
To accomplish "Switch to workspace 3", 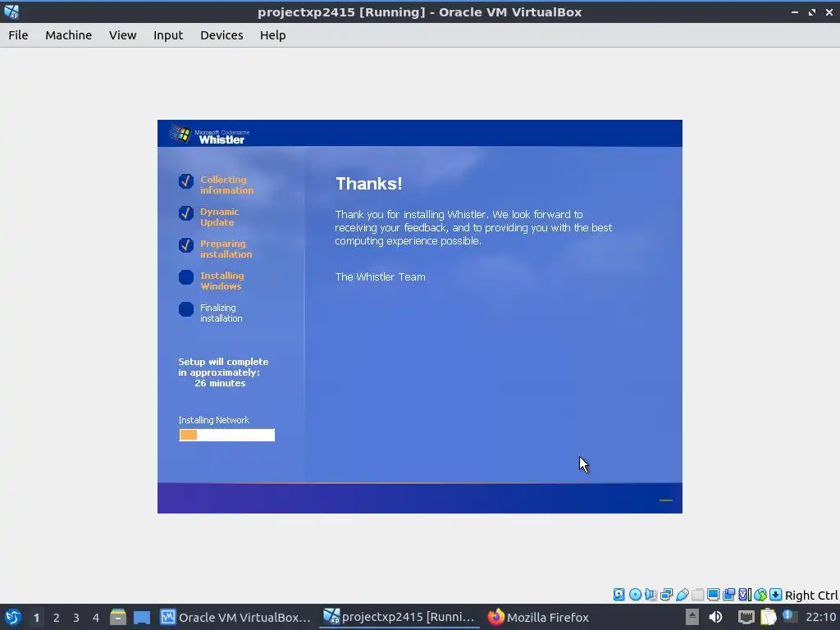I will [x=76, y=618].
